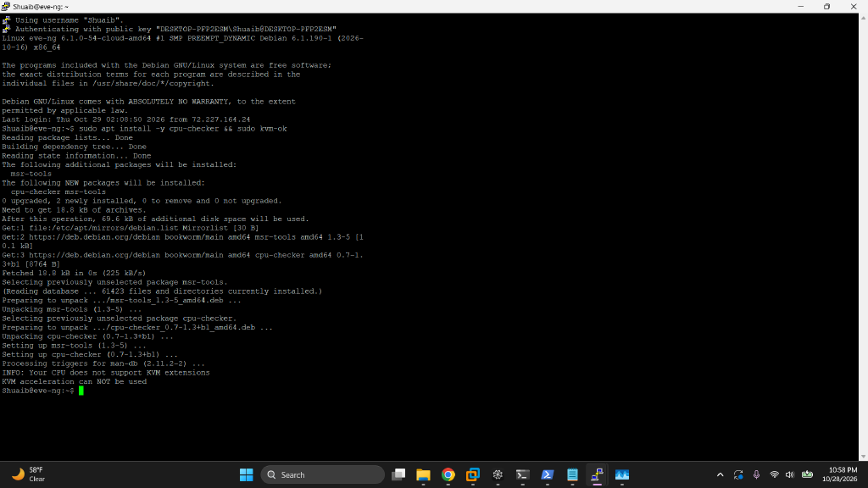Click 'Authenticating with public key' line

pos(175,29)
